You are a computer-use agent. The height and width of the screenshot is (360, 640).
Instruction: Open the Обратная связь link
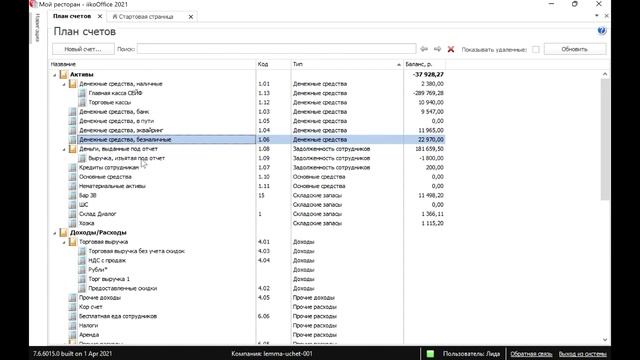pyautogui.click(x=531, y=354)
